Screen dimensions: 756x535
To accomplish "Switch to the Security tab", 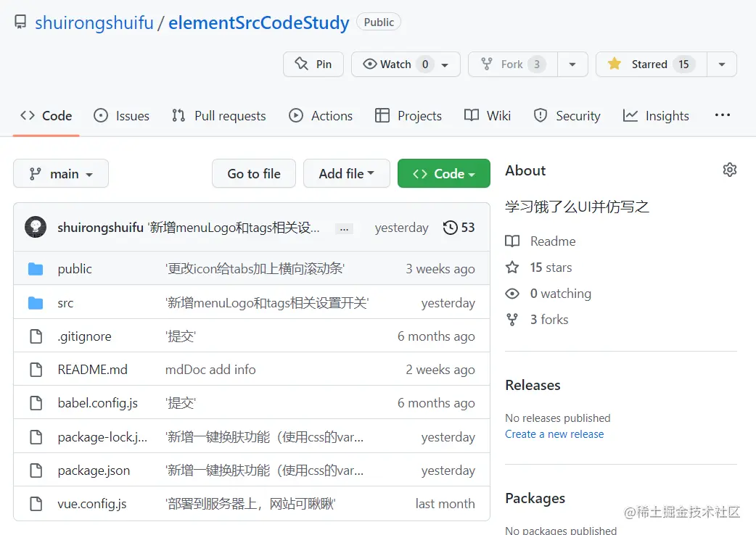I will pos(567,115).
